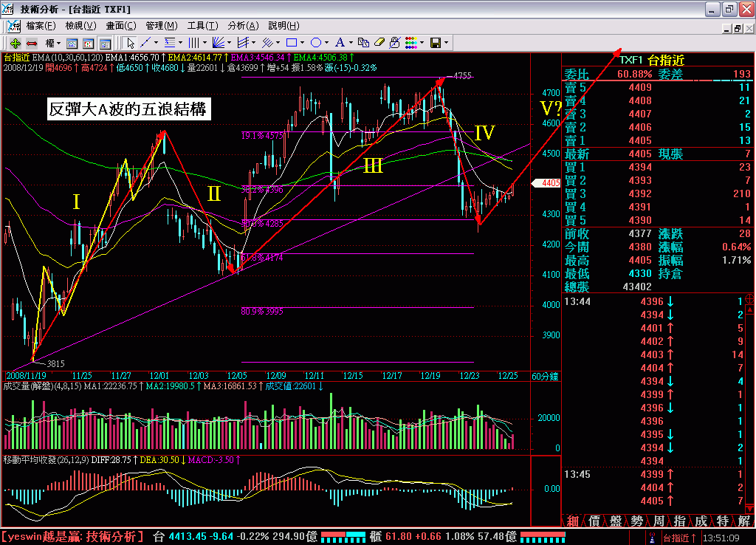Select the rectangle drawing tool

tap(291, 43)
